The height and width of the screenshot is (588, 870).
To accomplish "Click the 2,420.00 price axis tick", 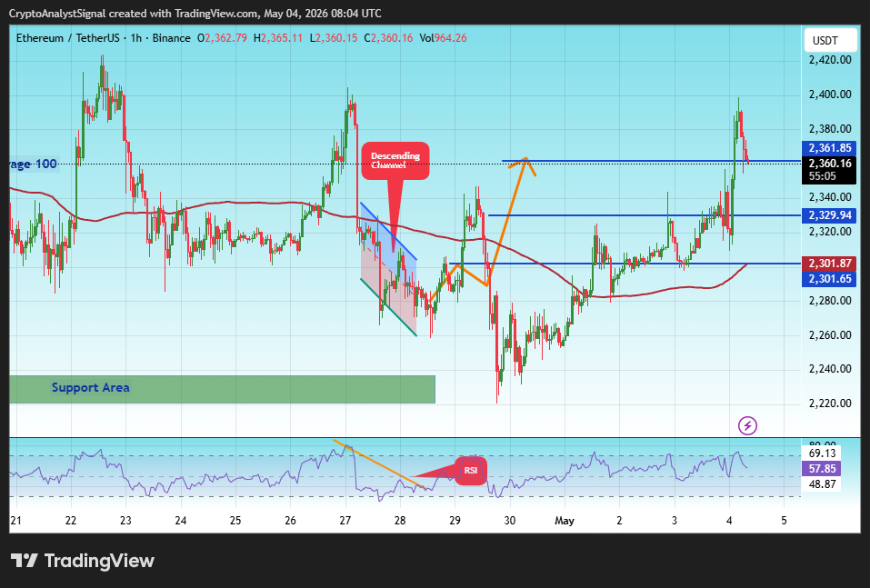I will pos(830,60).
